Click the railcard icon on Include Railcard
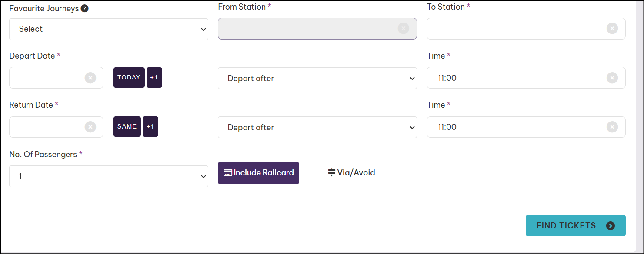Screen dimensions: 644x254 pos(228,172)
